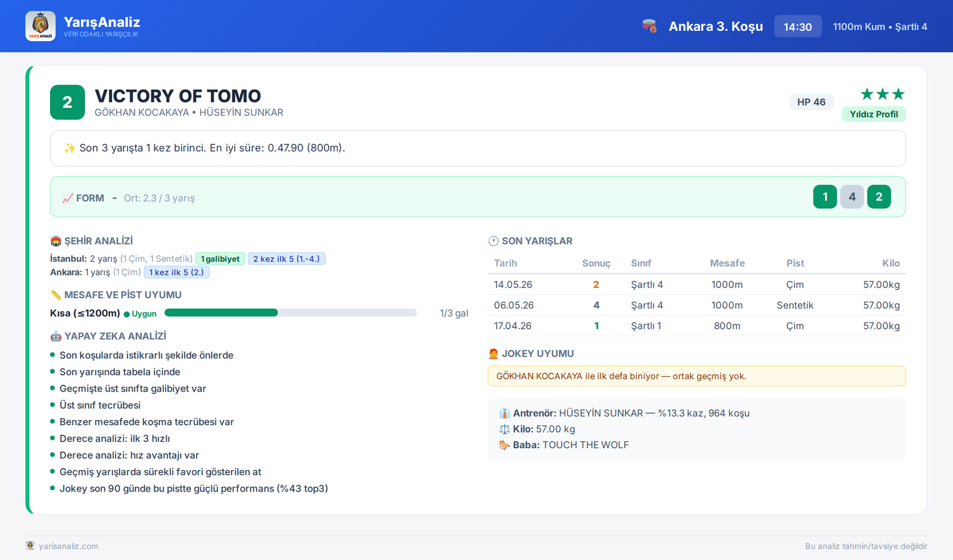953x560 pixels.
Task: Click the clock icon beside SON YARIŞLAR
Action: pos(493,241)
